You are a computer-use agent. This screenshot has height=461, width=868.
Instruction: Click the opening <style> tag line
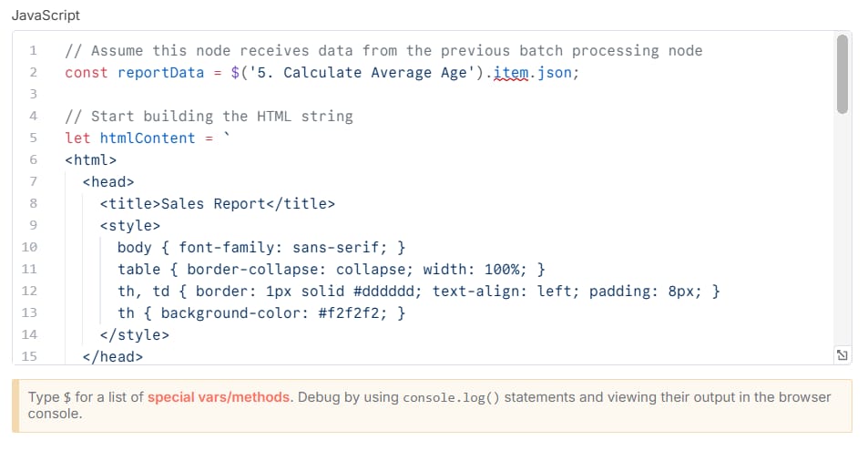pos(130,226)
